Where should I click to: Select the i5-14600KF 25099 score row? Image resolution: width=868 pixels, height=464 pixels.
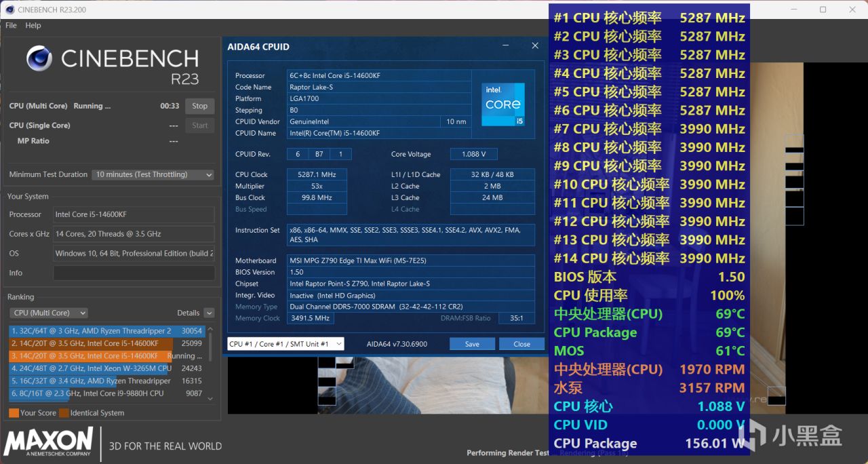click(106, 343)
